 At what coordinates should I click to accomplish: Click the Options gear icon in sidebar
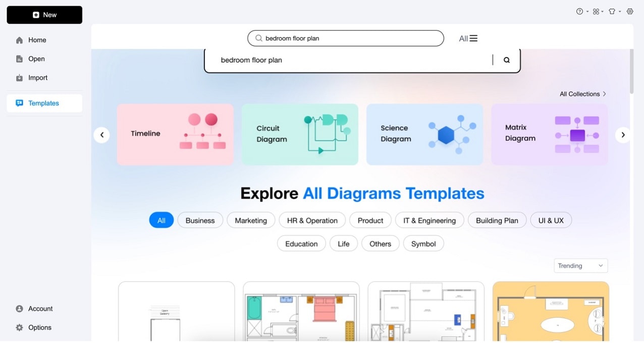(19, 327)
